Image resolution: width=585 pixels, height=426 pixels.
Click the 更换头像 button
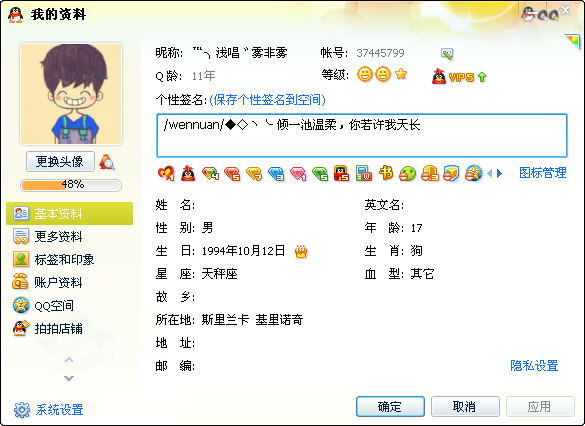tap(60, 162)
